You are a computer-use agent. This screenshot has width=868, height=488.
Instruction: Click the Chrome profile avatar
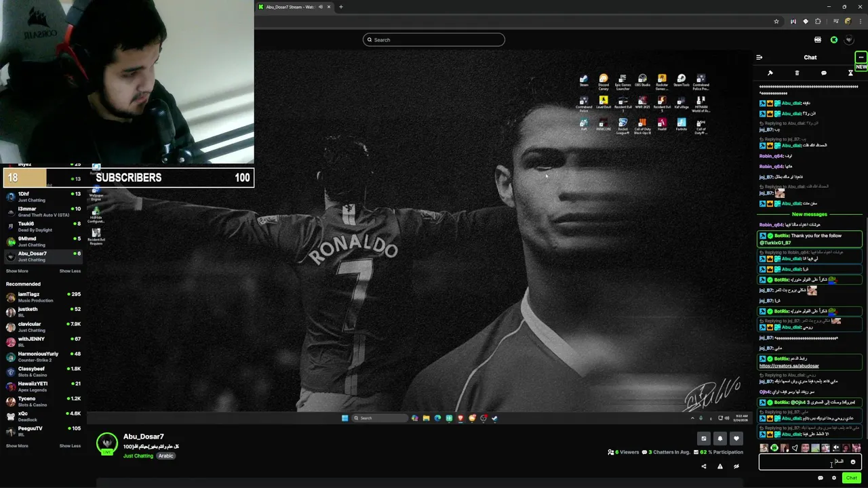848,22
